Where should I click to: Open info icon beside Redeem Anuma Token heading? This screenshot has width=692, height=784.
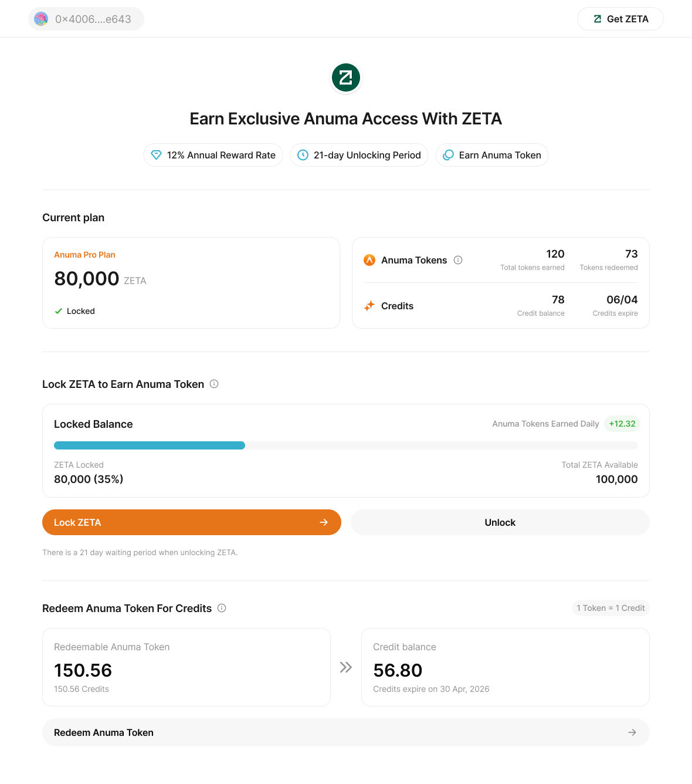[x=222, y=608]
